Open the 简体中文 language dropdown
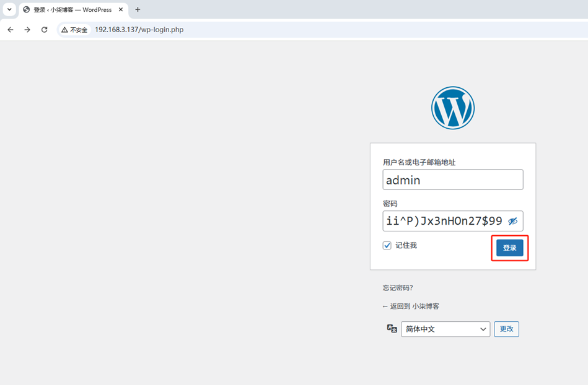The width and height of the screenshot is (588, 385). (445, 329)
